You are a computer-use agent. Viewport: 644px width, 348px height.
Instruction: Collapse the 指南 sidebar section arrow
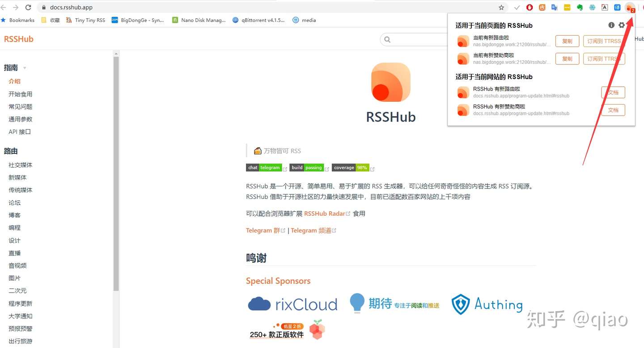click(x=25, y=68)
